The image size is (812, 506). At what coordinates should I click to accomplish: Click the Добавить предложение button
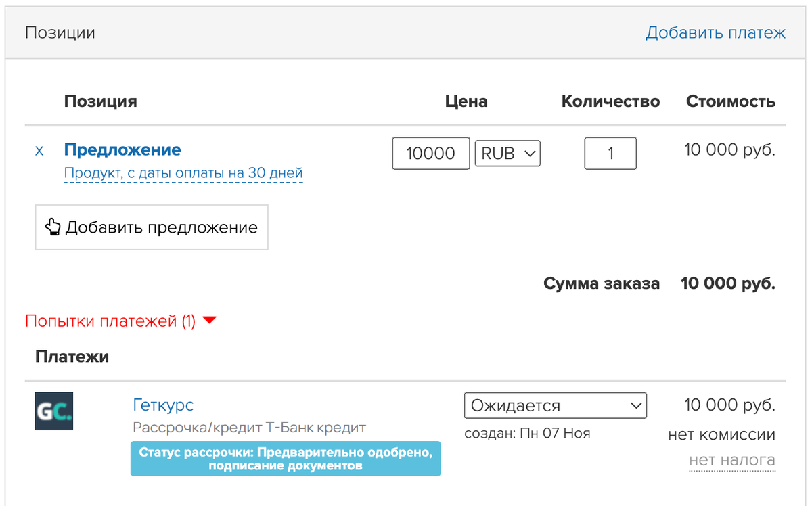(152, 227)
